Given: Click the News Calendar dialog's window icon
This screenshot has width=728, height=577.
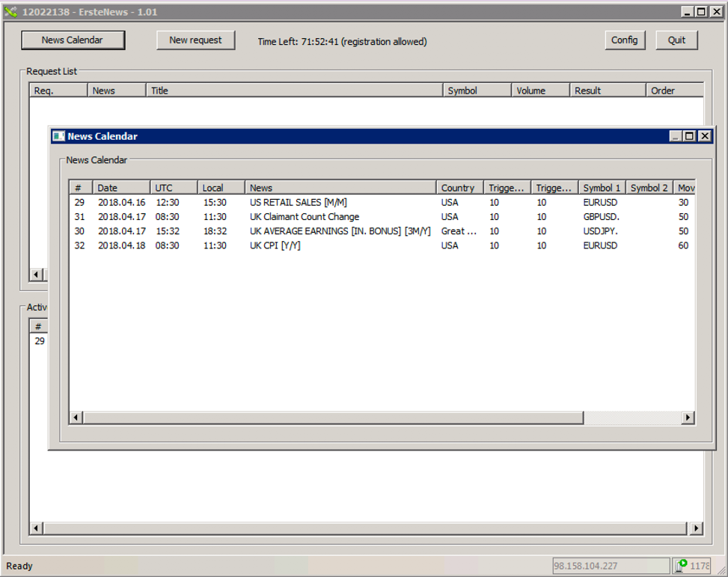Looking at the screenshot, I should tap(58, 136).
